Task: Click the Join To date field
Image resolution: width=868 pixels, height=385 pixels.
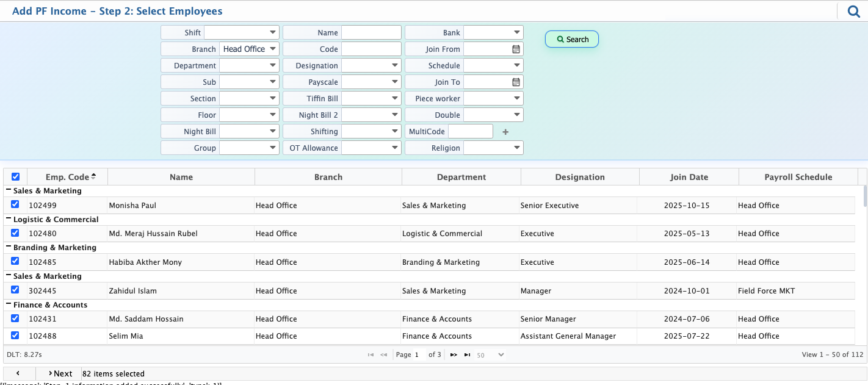Action: (487, 82)
